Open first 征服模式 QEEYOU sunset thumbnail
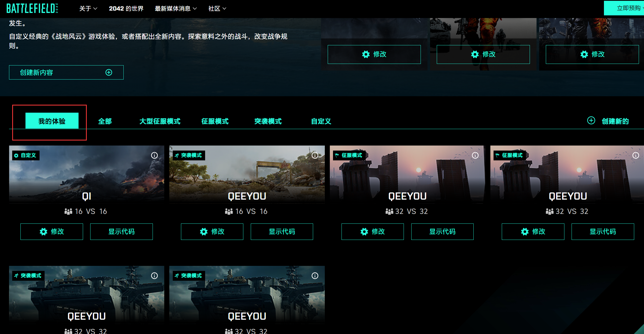The width and height of the screenshot is (644, 334). pyautogui.click(x=407, y=174)
